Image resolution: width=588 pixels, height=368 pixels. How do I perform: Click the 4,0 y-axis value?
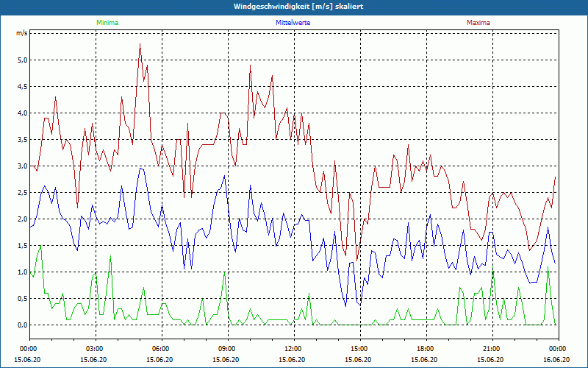pos(23,113)
